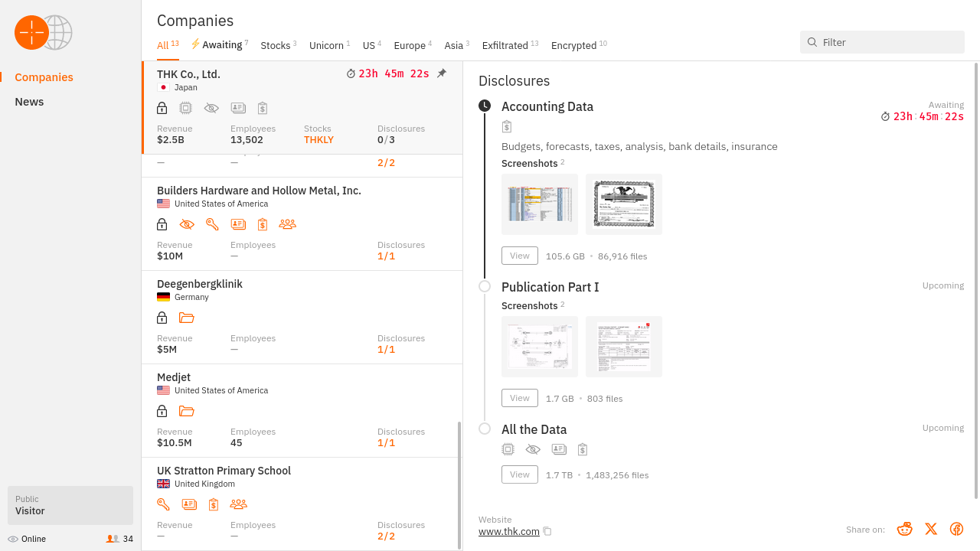
Task: Click the people group icon in UK Stratton card
Action: (x=238, y=504)
